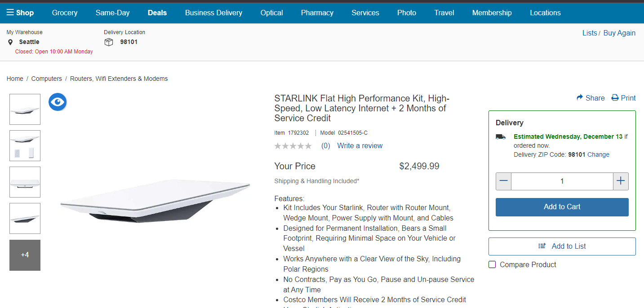Screen dimensions: 644x308
Task: Open the Write a review link
Action: pos(360,146)
